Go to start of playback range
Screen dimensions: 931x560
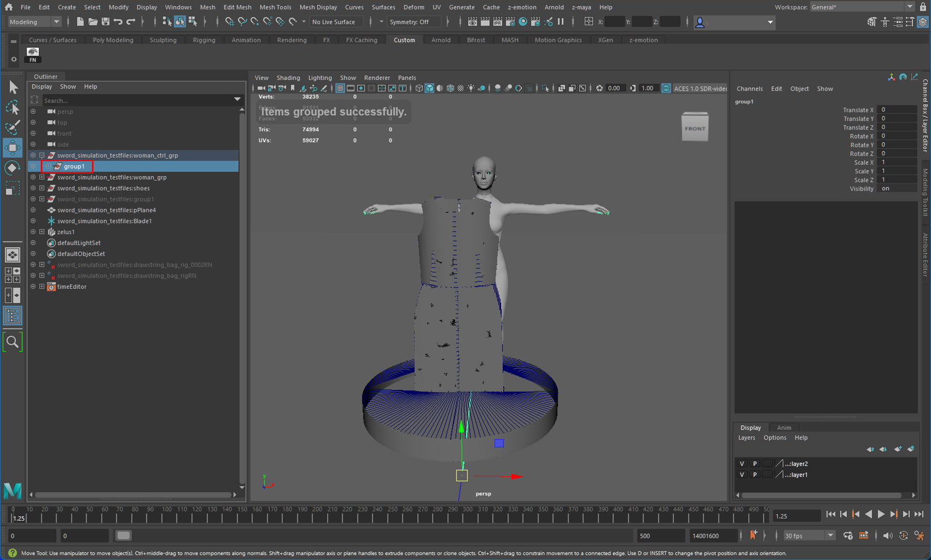pyautogui.click(x=831, y=514)
